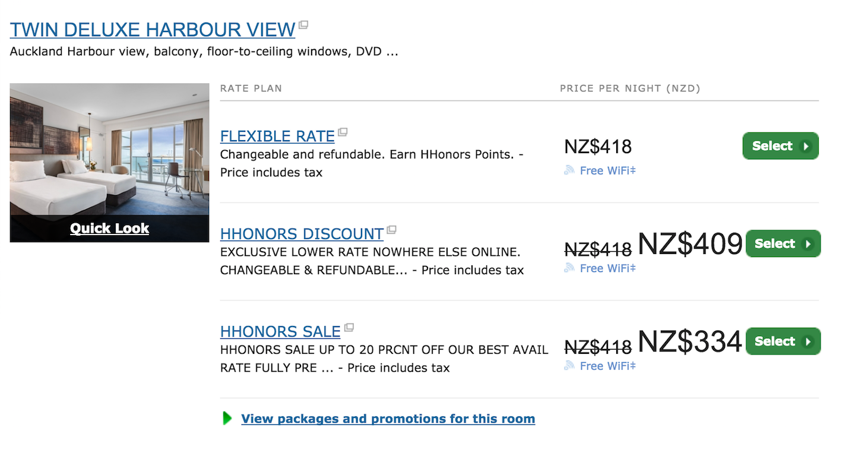Click WiFi icon under NZ$409 price
The height and width of the screenshot is (450, 868).
tap(569, 268)
